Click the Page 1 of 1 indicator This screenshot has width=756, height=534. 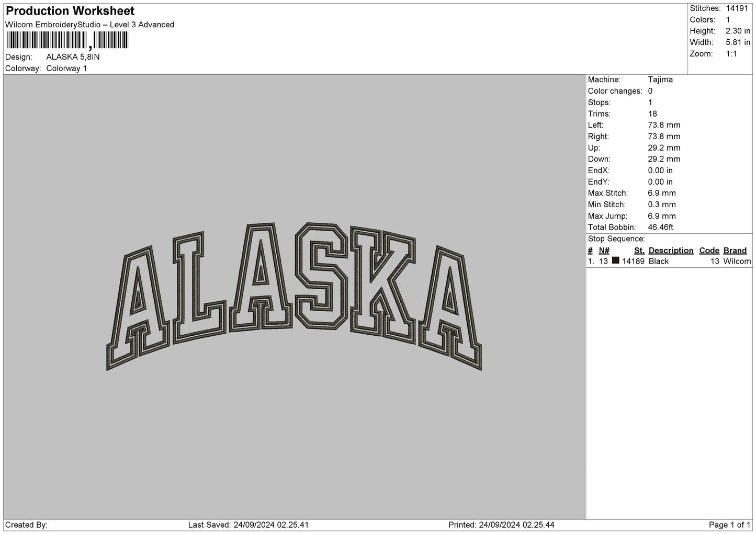[x=730, y=525]
